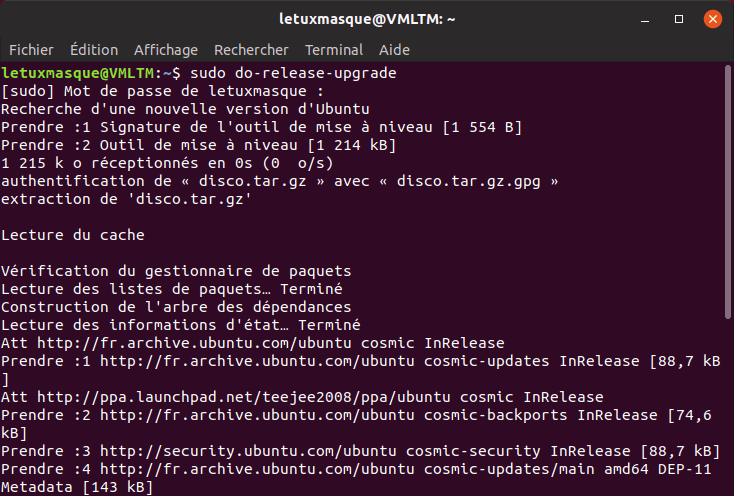Click the sudo do-release-upgrade command text

(294, 73)
